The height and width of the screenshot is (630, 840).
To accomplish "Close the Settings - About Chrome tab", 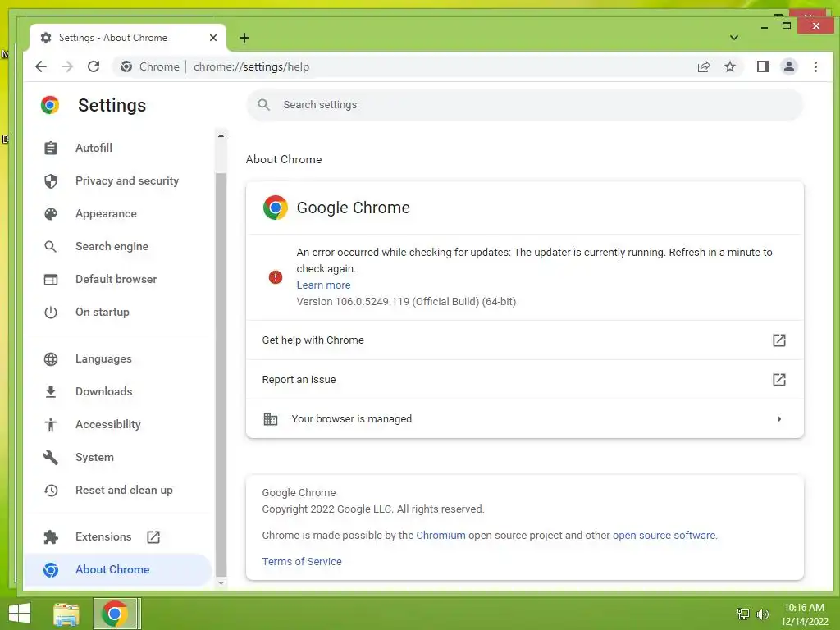I will pyautogui.click(x=213, y=38).
